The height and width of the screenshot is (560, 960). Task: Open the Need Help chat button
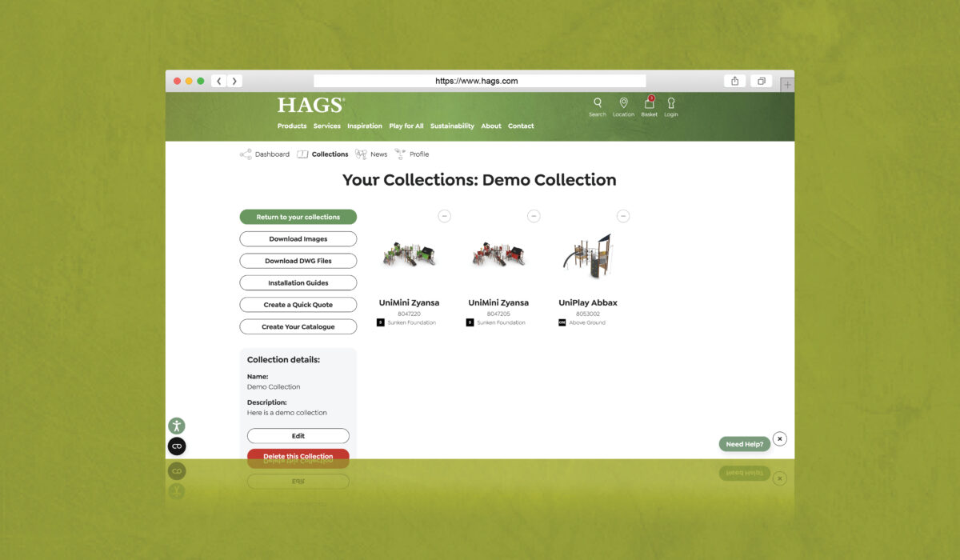(745, 444)
